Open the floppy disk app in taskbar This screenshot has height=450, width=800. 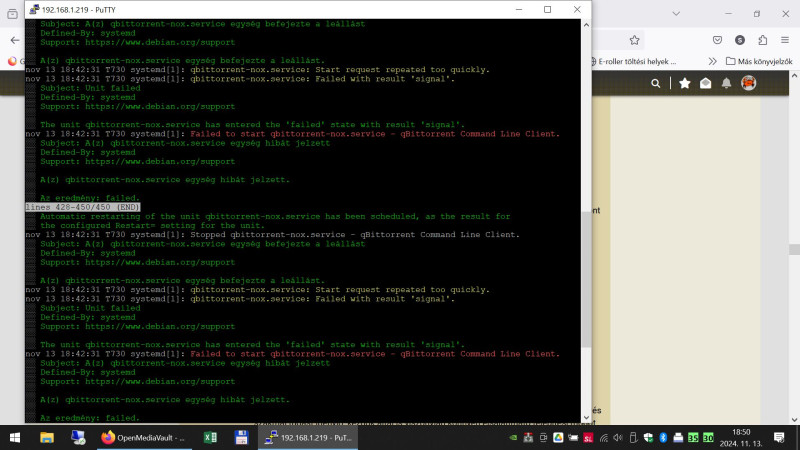241,438
